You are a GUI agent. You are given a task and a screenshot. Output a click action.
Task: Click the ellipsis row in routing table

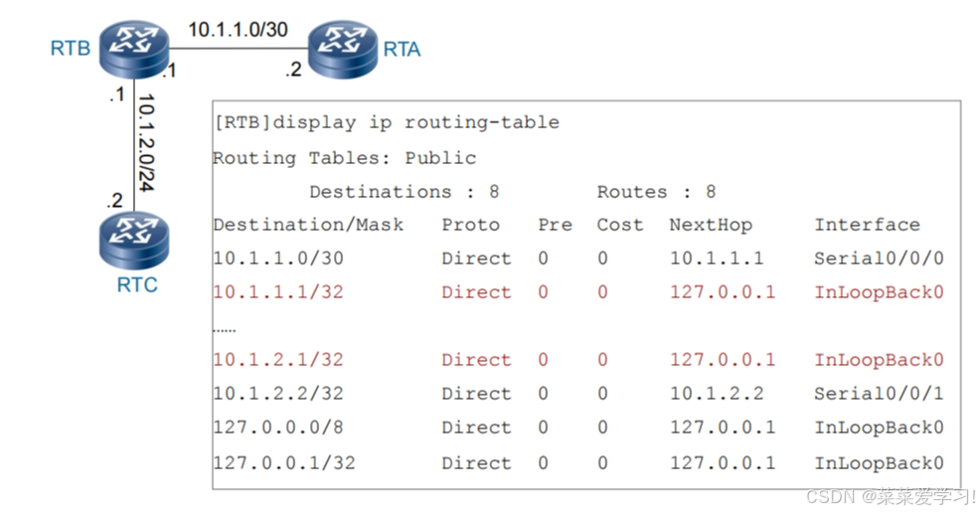coord(225,326)
